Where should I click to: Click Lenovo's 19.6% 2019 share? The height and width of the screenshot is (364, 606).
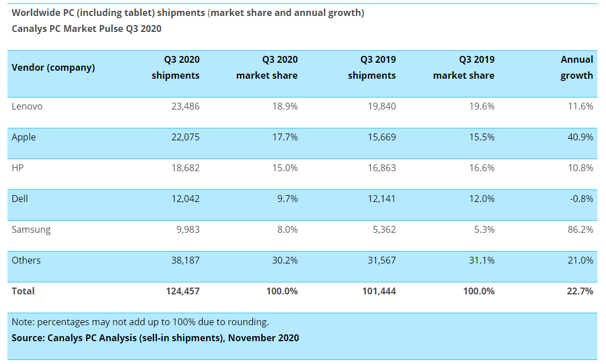pyautogui.click(x=482, y=106)
